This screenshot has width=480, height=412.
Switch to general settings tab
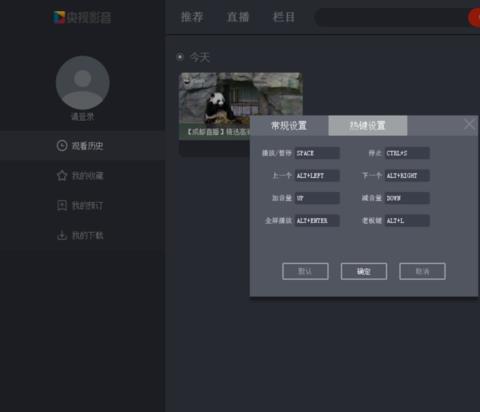coord(289,126)
